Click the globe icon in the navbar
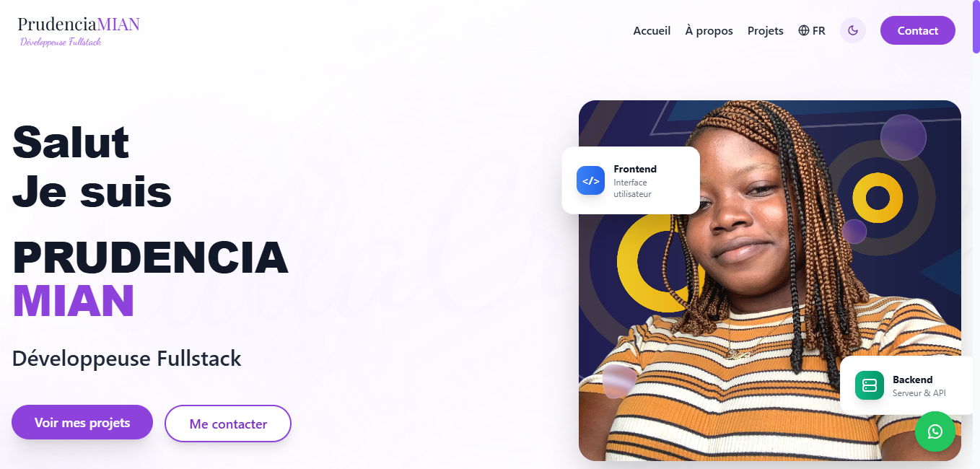This screenshot has width=980, height=469. pos(804,30)
